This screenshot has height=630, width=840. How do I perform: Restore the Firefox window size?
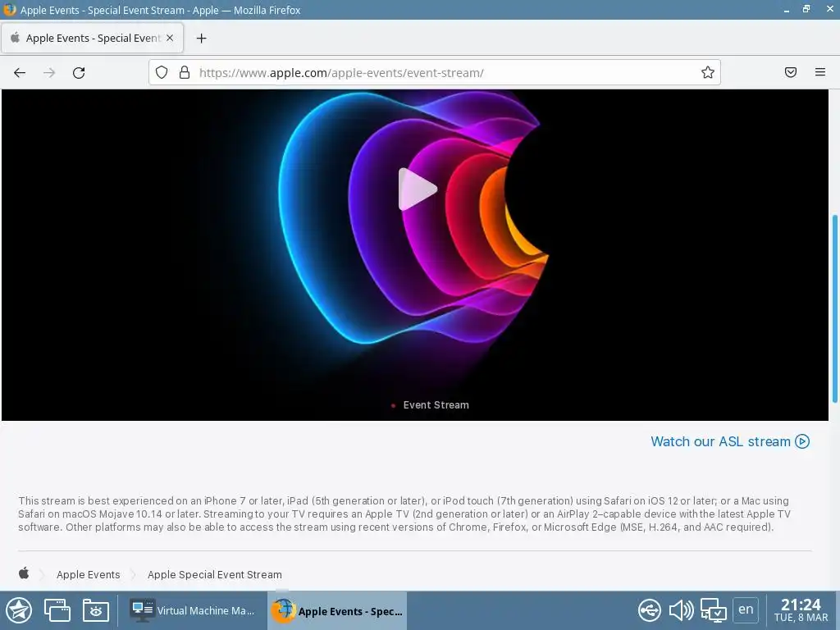(806, 9)
